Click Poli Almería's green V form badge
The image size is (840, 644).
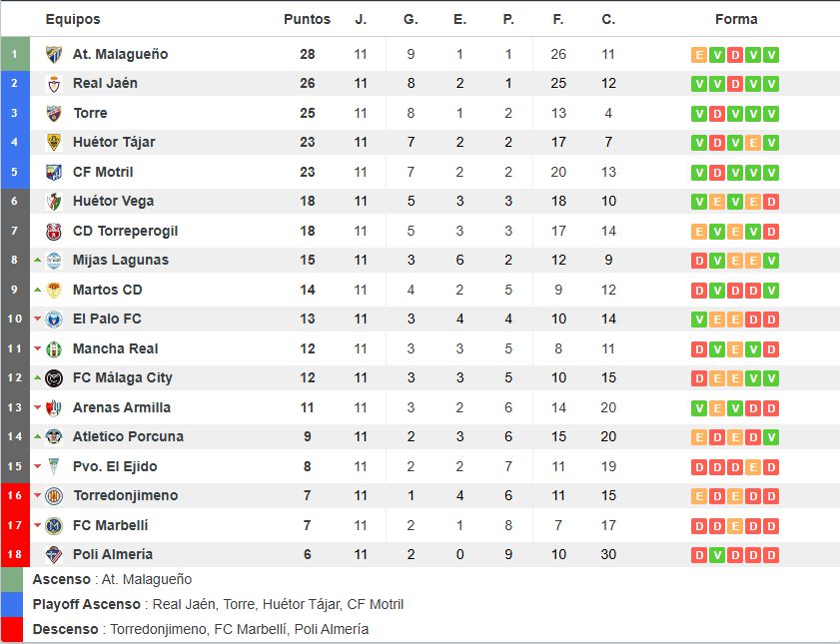point(717,555)
